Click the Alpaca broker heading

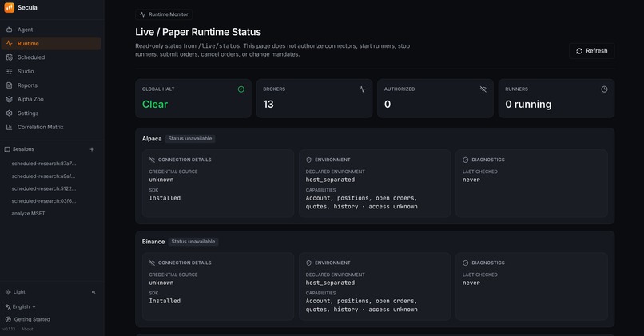coord(152,139)
